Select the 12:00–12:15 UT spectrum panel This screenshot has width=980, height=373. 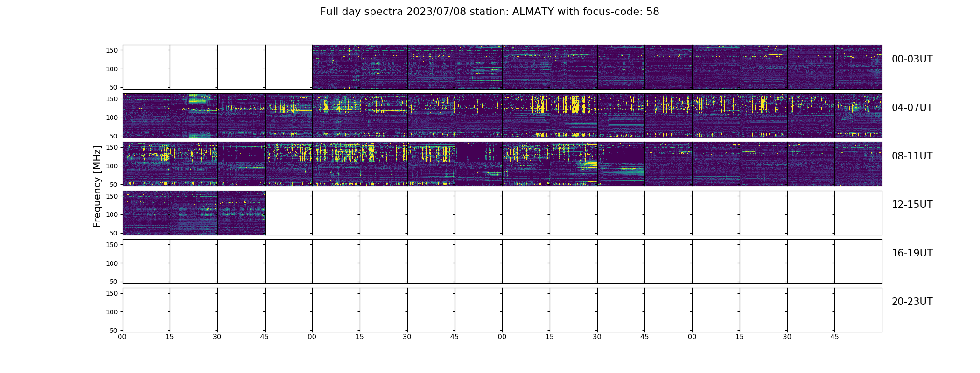click(147, 213)
